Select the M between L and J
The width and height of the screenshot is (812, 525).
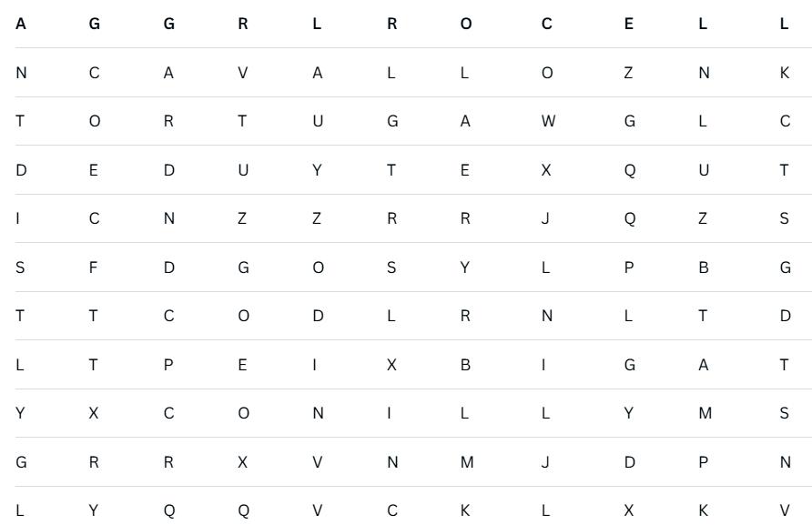[465, 462]
